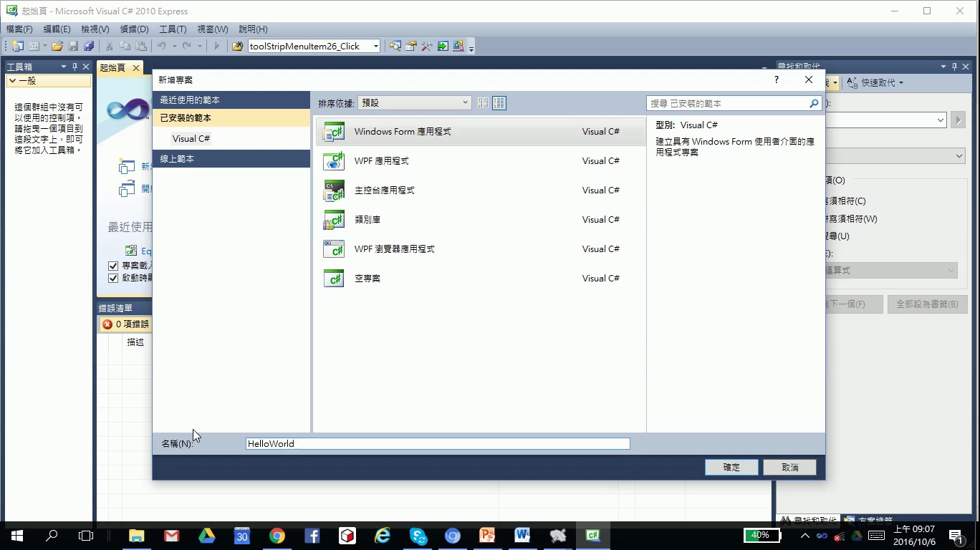The image size is (980, 550).
Task: Click the Start Debugging play icon
Action: (217, 46)
